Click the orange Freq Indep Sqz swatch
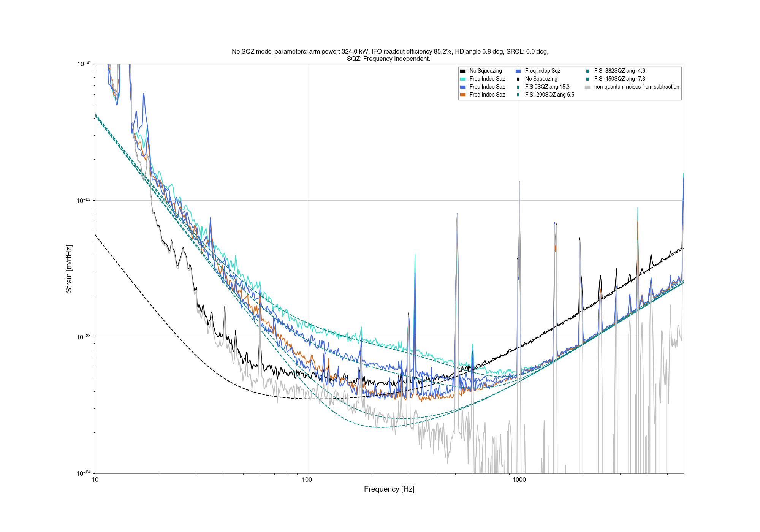 coord(462,95)
